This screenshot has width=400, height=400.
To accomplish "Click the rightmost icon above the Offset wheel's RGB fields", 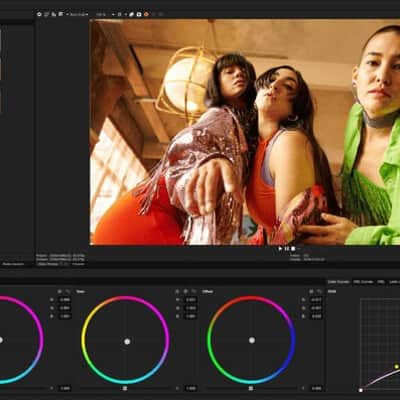I will click(x=319, y=292).
